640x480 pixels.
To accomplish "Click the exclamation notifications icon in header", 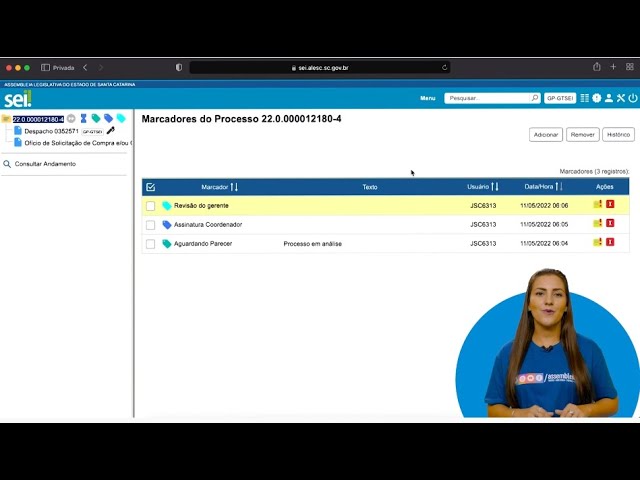I will [x=597, y=98].
